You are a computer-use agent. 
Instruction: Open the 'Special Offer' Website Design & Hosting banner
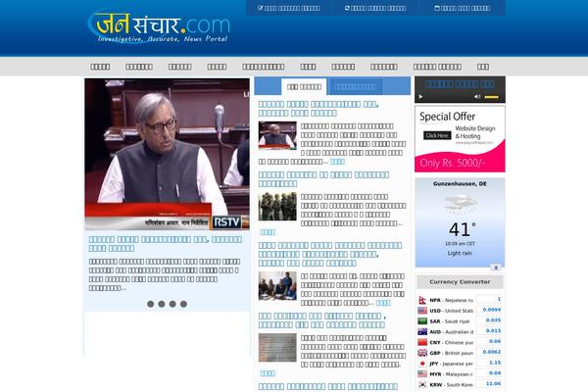tap(460, 139)
